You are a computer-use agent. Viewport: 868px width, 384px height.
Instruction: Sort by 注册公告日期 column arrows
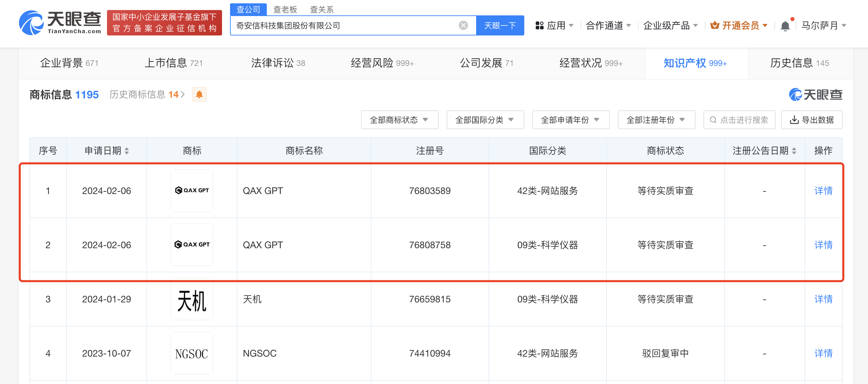(794, 151)
